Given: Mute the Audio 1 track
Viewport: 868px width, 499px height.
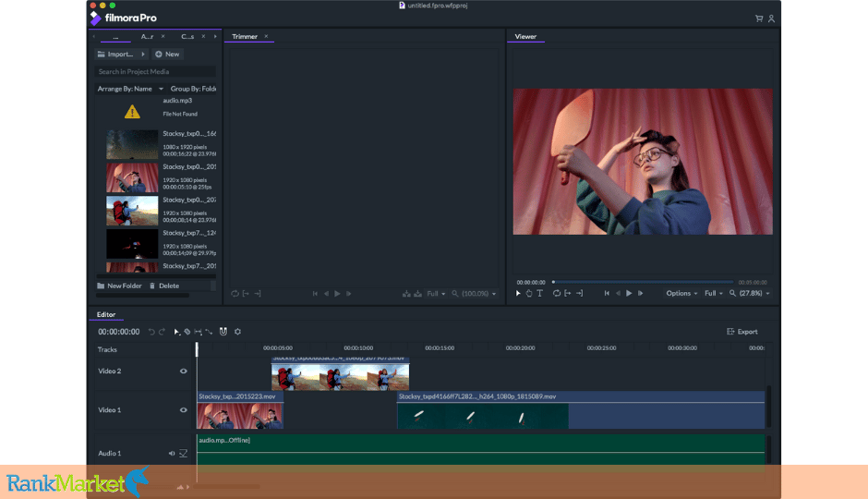Looking at the screenshot, I should (172, 454).
